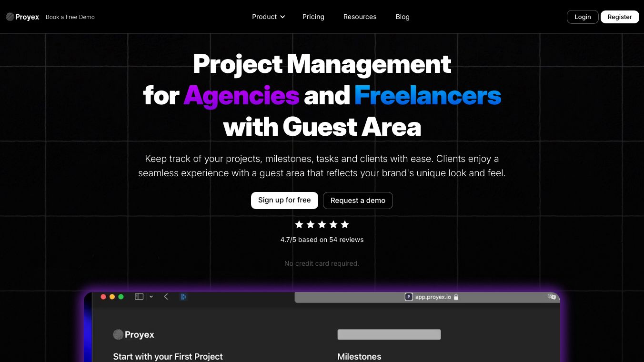Navigate to the Blog
The image size is (644, 362).
click(402, 17)
